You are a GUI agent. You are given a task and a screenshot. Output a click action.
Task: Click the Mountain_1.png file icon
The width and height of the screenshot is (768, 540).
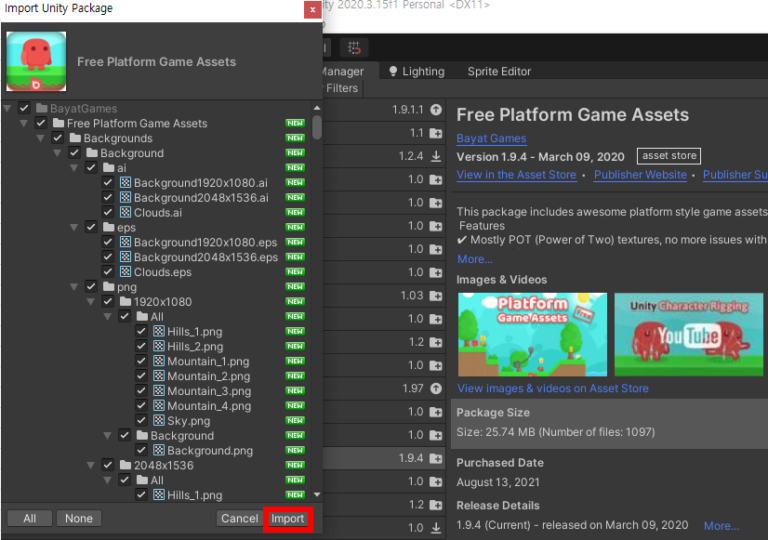click(159, 361)
